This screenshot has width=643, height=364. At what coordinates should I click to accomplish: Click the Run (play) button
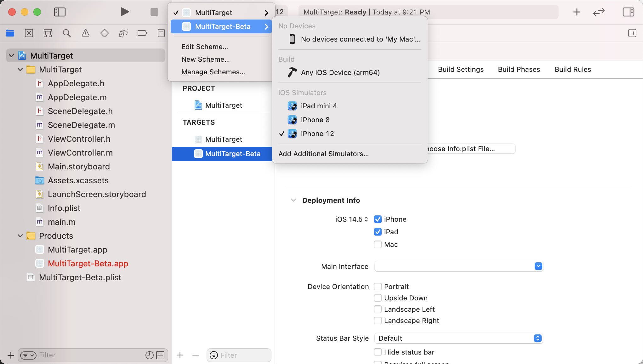click(x=125, y=12)
